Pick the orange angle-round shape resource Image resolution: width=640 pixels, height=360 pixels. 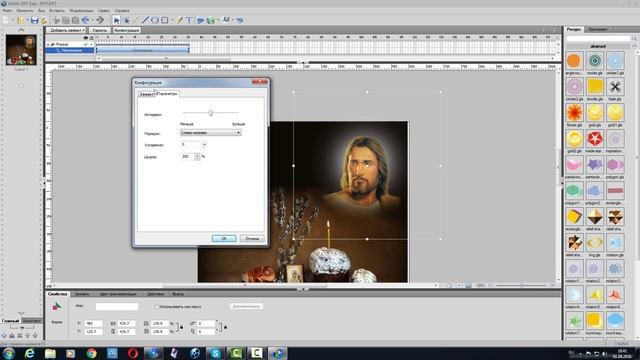coord(574,61)
